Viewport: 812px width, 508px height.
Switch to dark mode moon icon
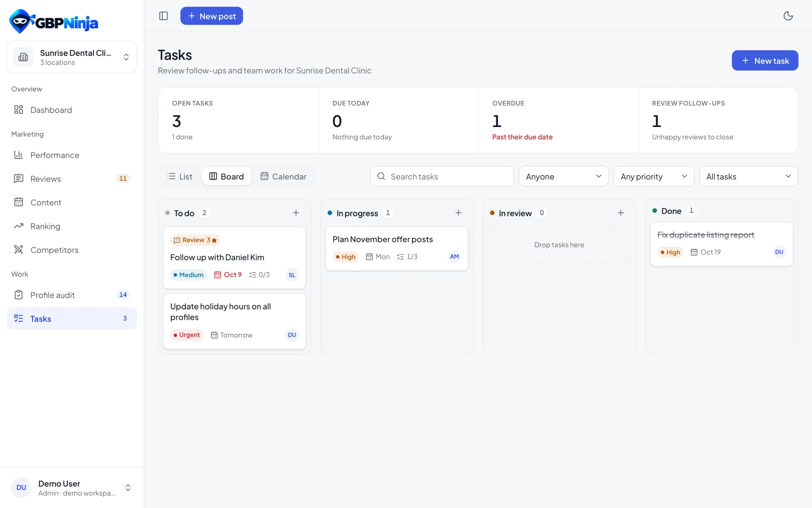click(788, 16)
